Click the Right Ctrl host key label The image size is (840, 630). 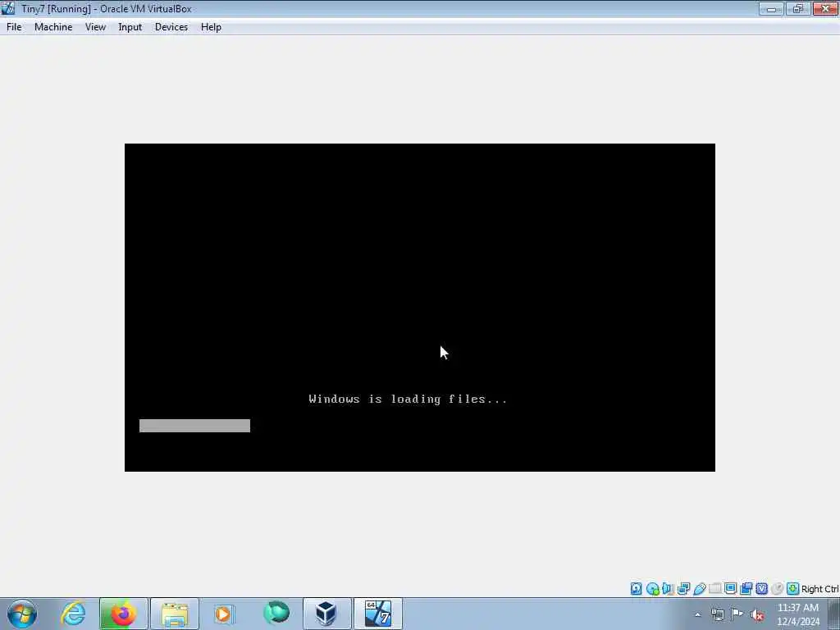819,589
